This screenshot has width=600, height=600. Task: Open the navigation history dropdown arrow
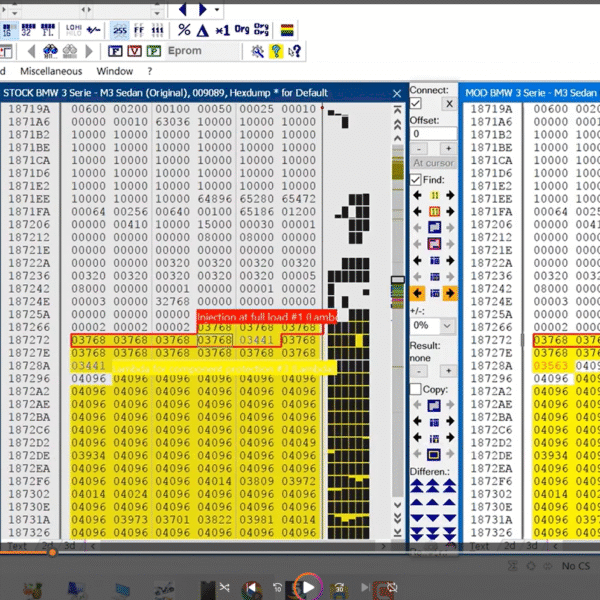(x=217, y=9)
